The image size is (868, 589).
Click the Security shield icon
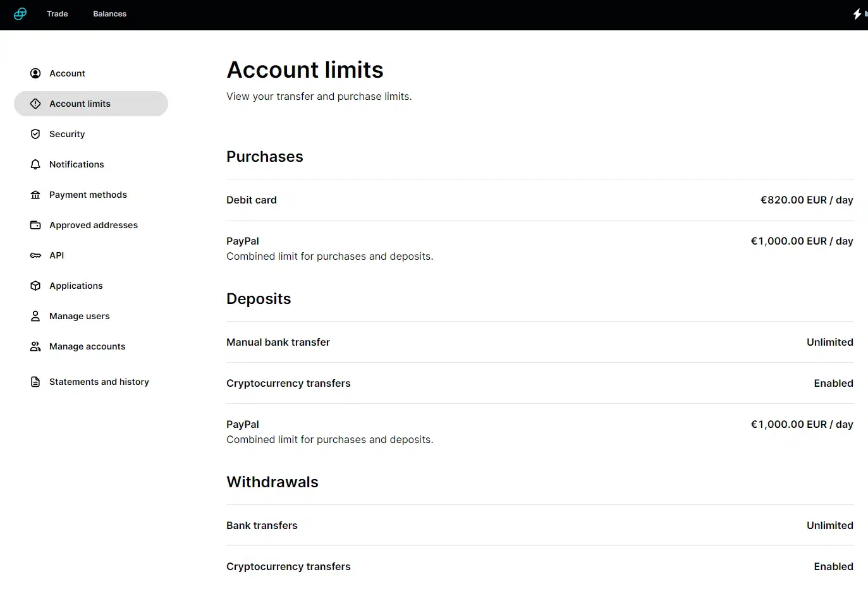[x=35, y=134]
